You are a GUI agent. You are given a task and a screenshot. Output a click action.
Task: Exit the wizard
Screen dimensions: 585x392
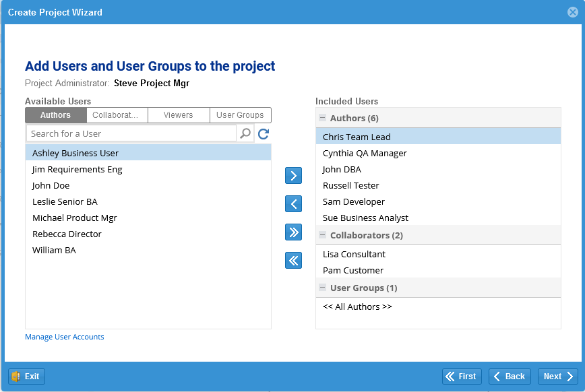tap(26, 377)
